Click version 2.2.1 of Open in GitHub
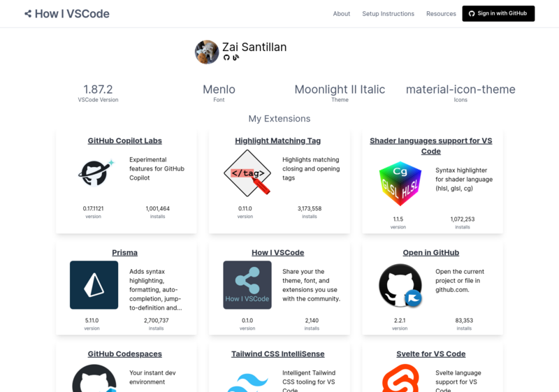The height and width of the screenshot is (392, 559). point(400,320)
